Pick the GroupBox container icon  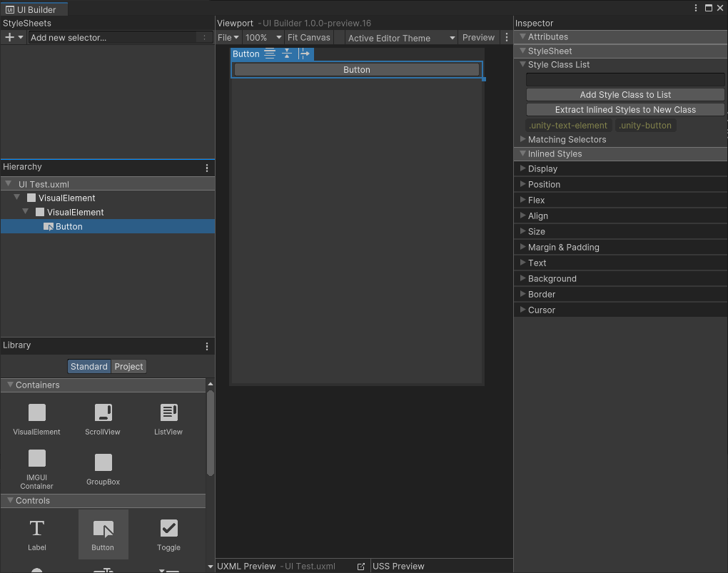103,468
